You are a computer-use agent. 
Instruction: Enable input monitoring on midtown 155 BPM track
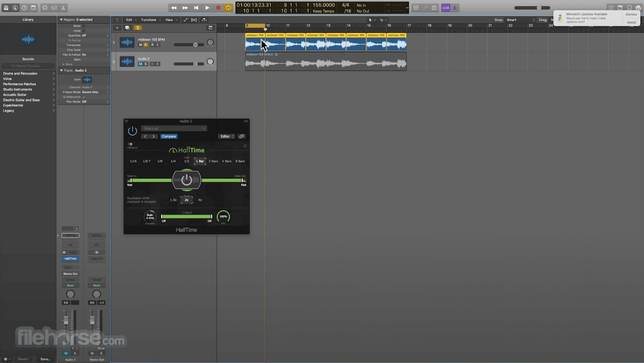pyautogui.click(x=158, y=45)
